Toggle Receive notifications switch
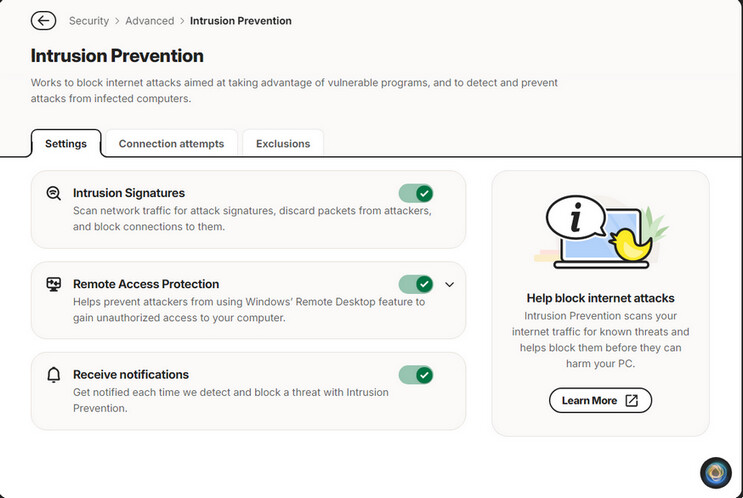 [416, 375]
